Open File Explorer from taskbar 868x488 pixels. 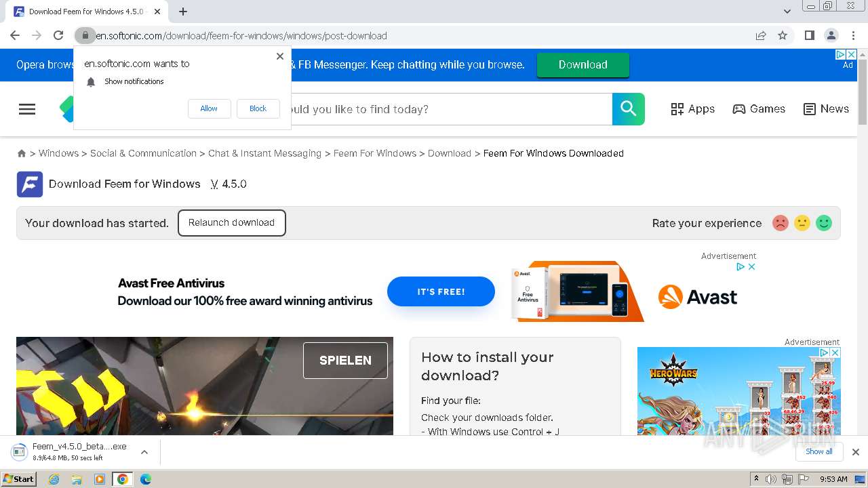77,479
